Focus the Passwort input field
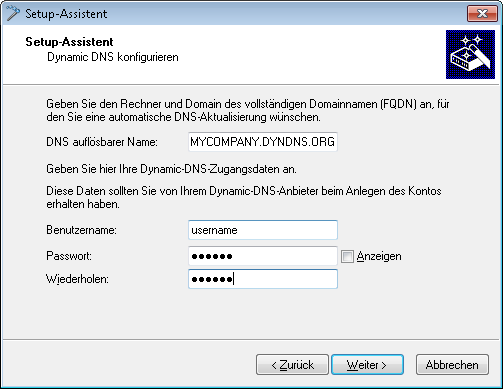 263,256
